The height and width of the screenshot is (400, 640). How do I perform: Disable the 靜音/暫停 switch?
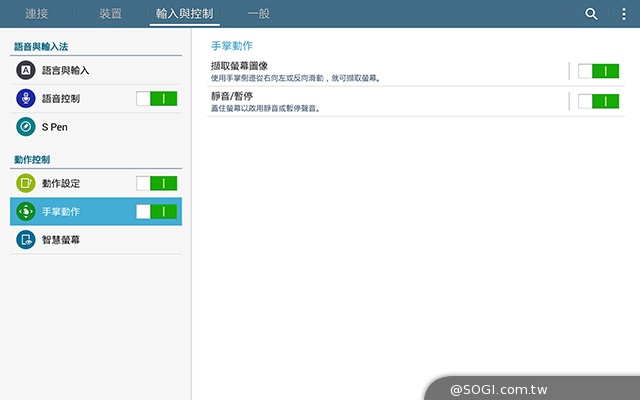tap(599, 101)
